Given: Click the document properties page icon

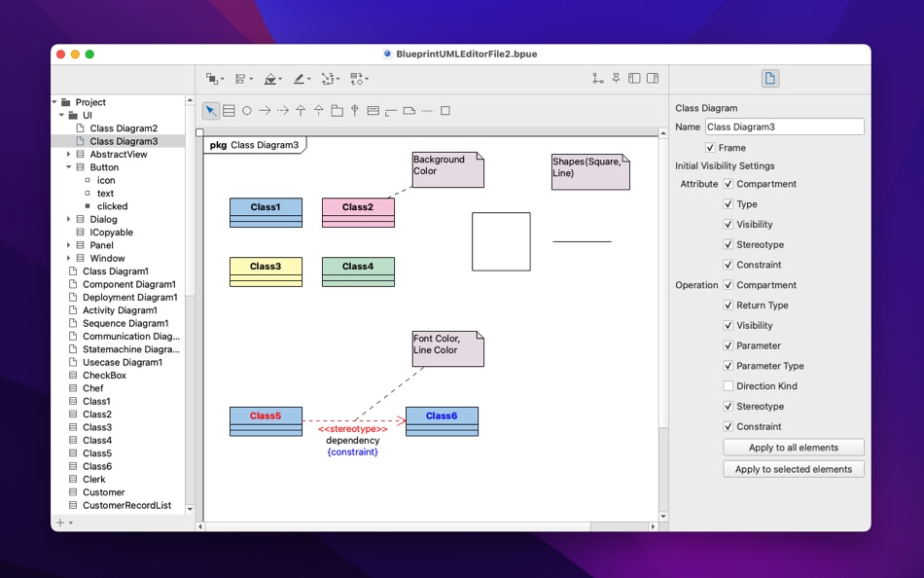Looking at the screenshot, I should point(769,79).
